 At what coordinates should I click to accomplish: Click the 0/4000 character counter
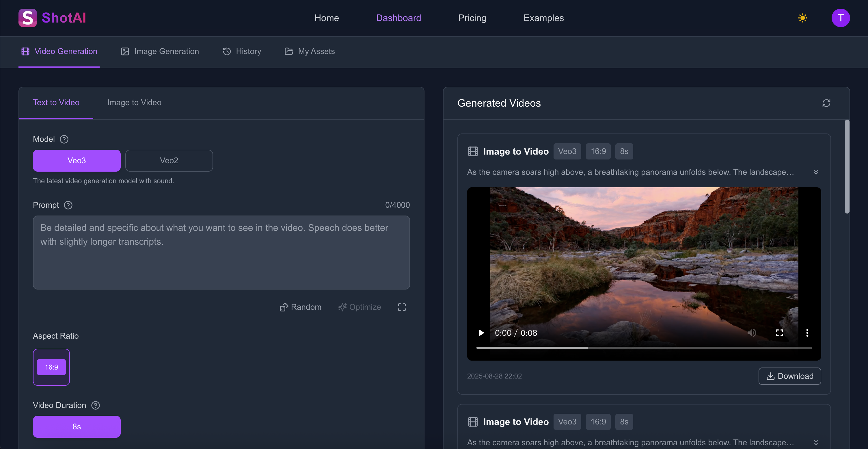(397, 205)
